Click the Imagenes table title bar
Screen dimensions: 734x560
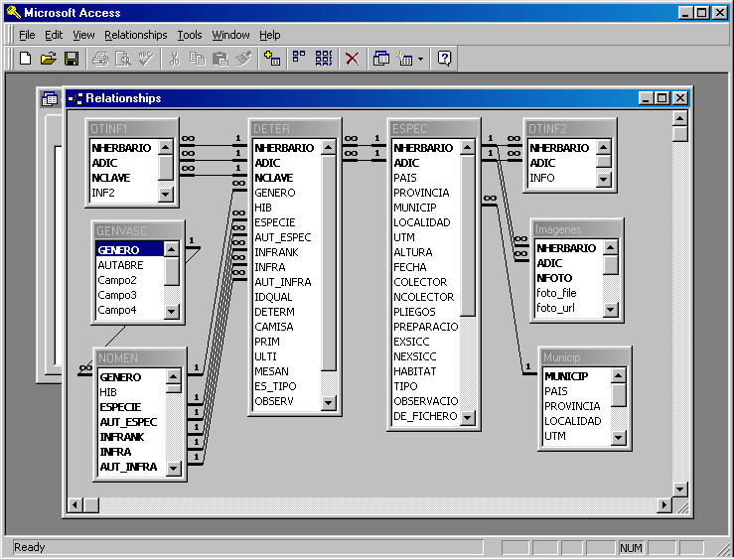pos(577,229)
